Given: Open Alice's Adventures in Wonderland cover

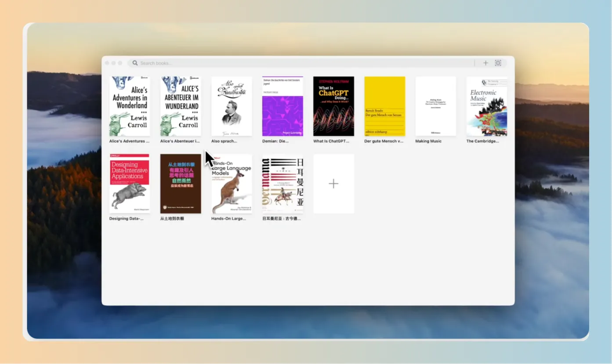Looking at the screenshot, I should pyautogui.click(x=130, y=106).
